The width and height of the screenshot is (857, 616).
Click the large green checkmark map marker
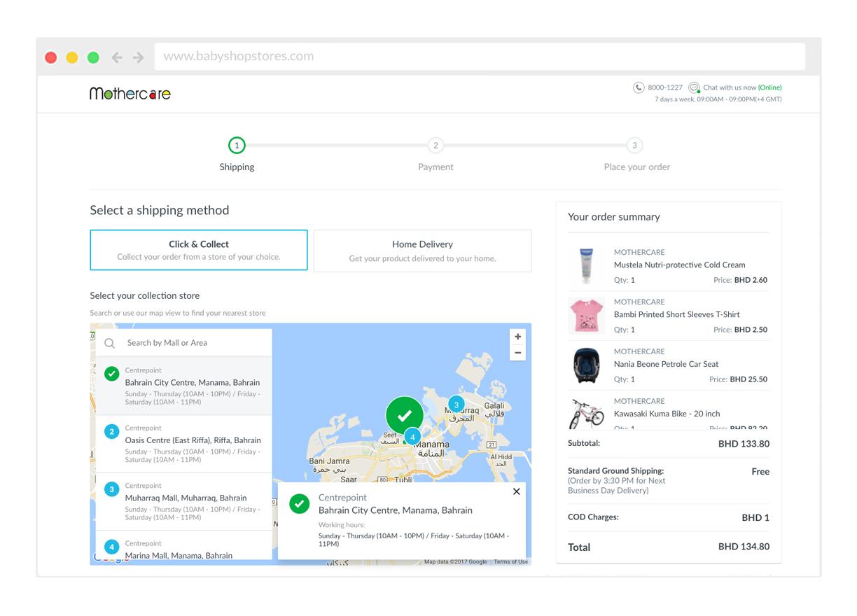404,415
